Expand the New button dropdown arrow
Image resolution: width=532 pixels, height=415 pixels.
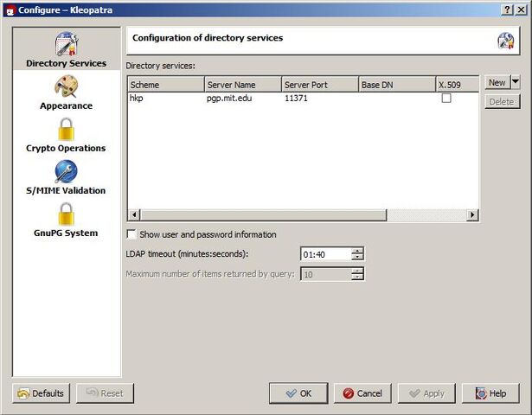pyautogui.click(x=516, y=82)
